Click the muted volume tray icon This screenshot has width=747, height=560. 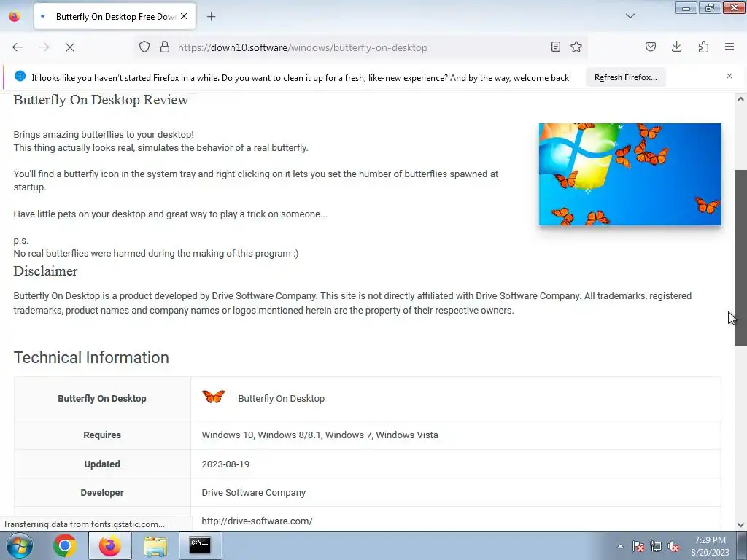click(x=673, y=546)
